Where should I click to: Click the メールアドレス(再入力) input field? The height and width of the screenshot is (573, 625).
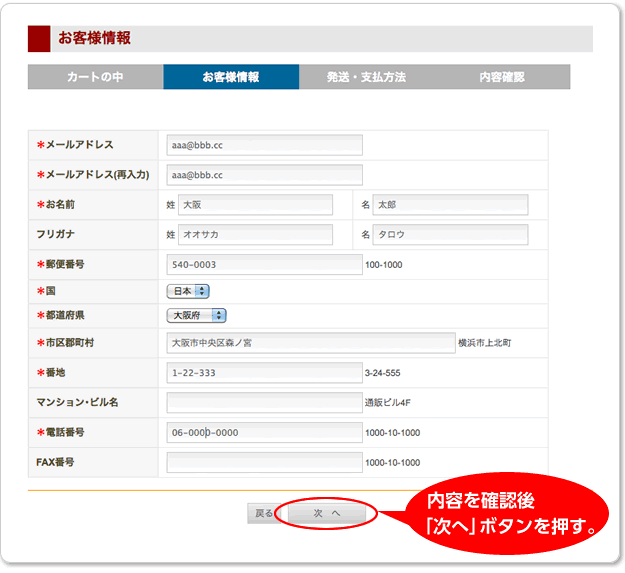coord(265,175)
